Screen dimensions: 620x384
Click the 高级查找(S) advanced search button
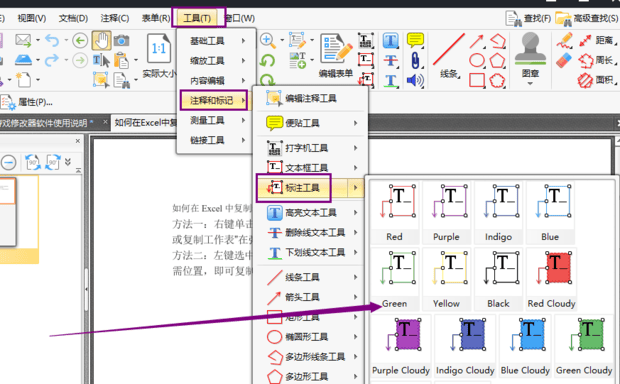(587, 18)
